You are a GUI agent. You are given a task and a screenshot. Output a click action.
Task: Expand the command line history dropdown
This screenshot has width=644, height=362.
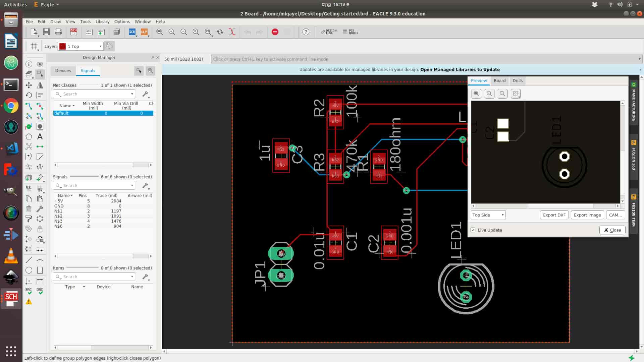pyautogui.click(x=639, y=59)
